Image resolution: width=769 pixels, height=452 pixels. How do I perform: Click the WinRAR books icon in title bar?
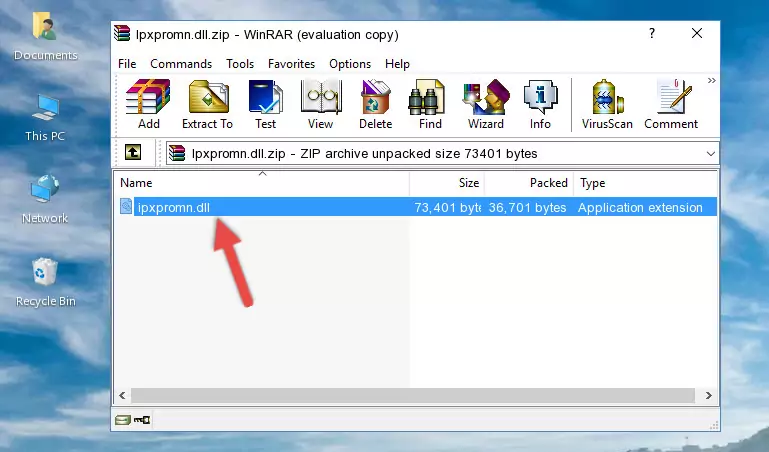[122, 33]
